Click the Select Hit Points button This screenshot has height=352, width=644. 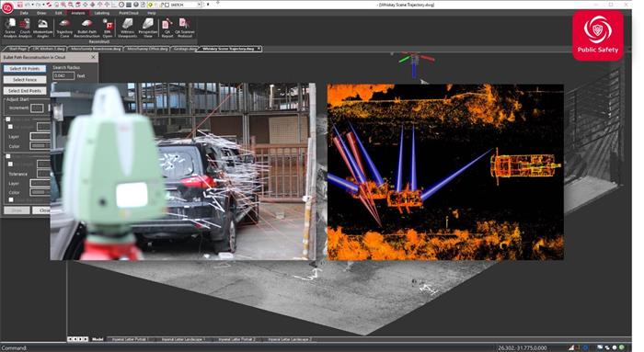(25, 69)
